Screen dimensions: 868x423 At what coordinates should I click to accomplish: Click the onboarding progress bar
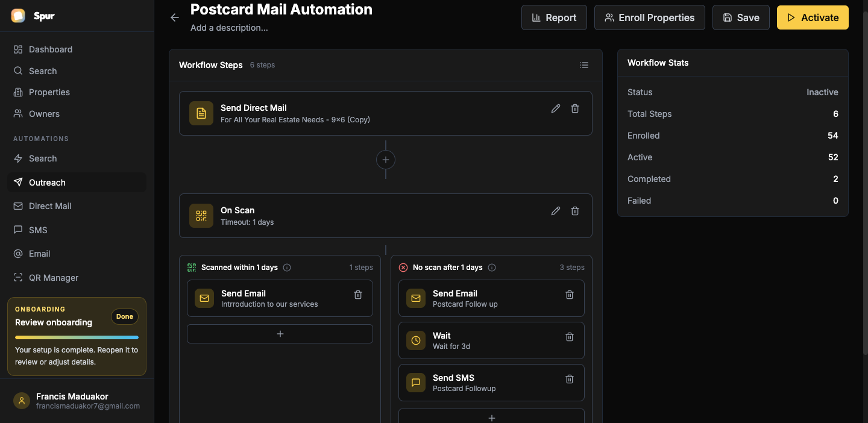77,337
